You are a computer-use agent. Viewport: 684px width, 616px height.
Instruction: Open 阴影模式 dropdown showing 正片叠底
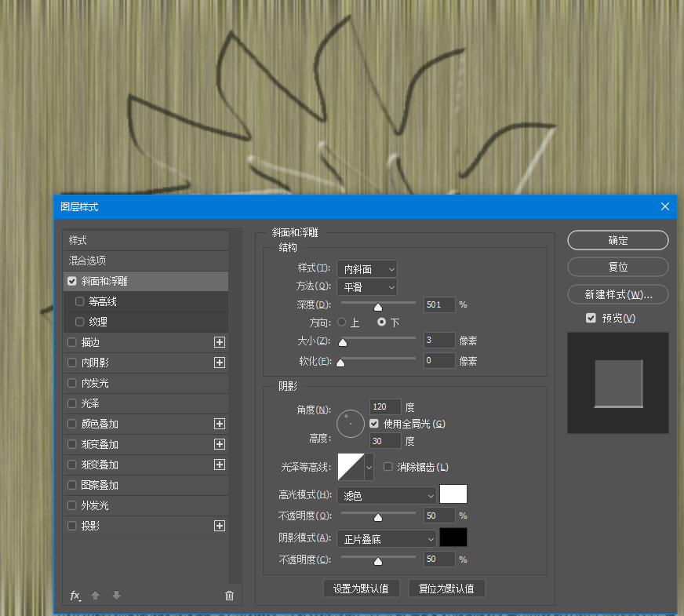387,539
